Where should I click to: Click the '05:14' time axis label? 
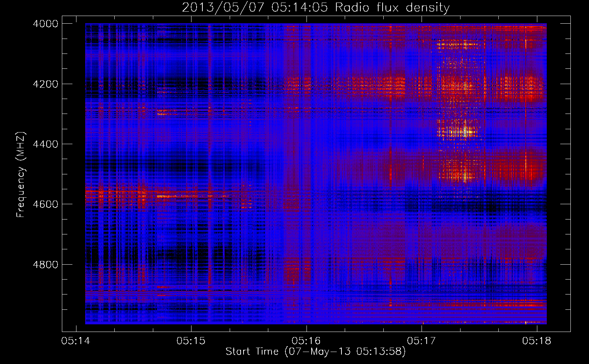tap(76, 341)
